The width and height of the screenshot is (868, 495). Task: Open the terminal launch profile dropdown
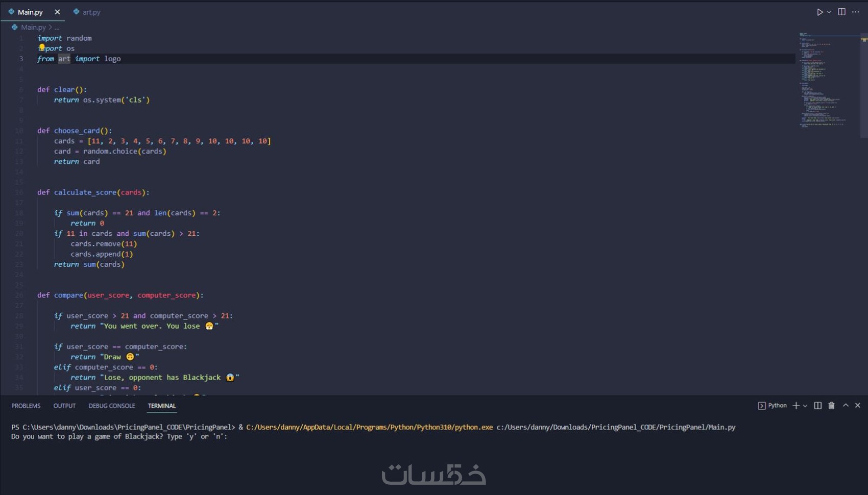point(805,406)
